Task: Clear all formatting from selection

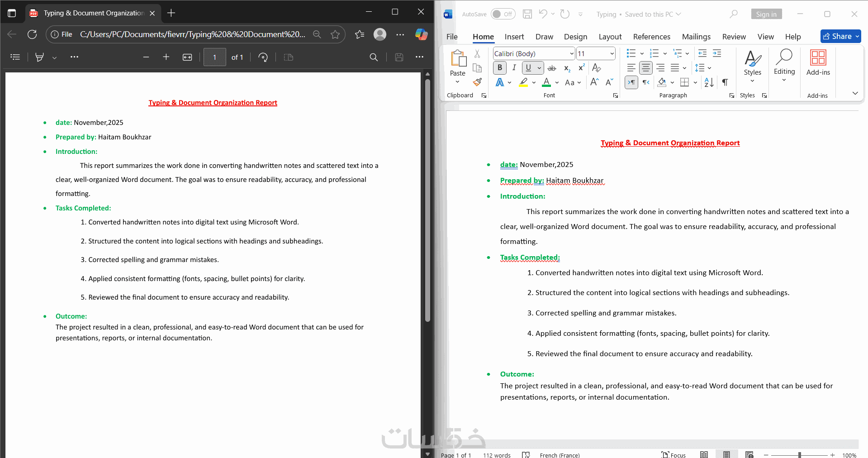Action: point(597,68)
